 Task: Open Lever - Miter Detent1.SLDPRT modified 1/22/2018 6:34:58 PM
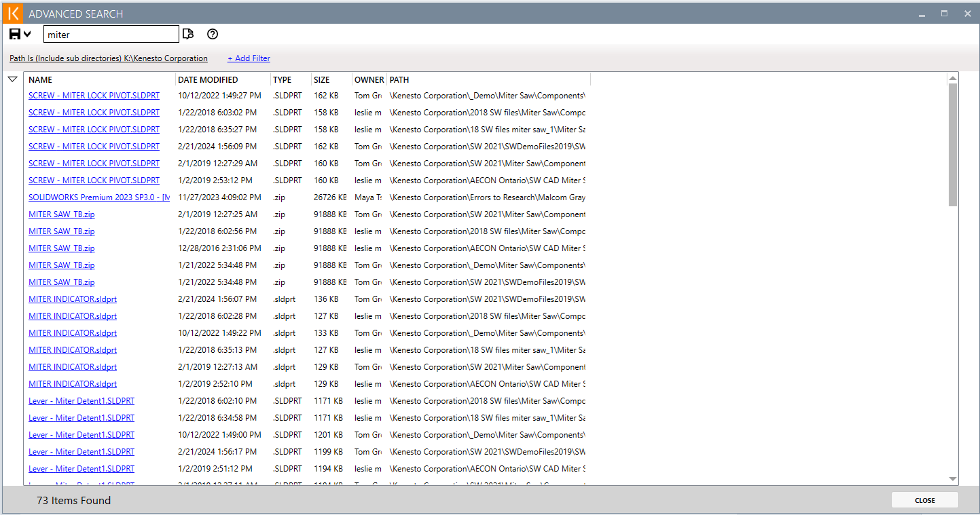click(81, 418)
